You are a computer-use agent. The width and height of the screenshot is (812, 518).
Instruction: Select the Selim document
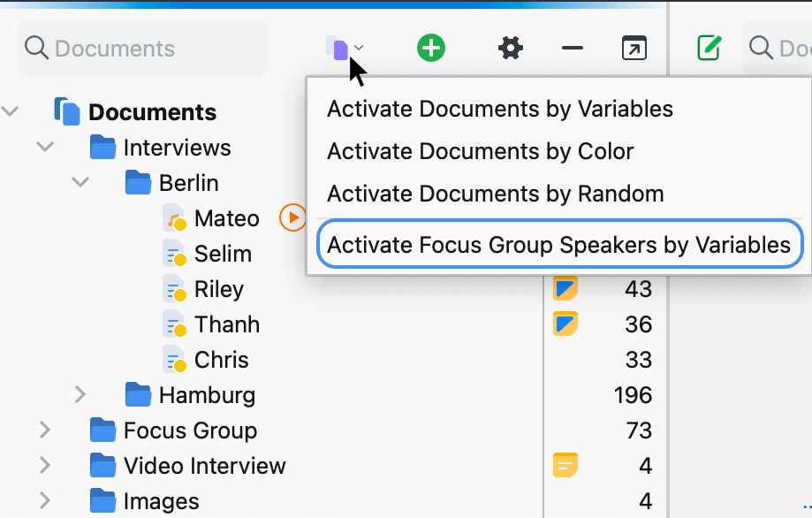223,254
